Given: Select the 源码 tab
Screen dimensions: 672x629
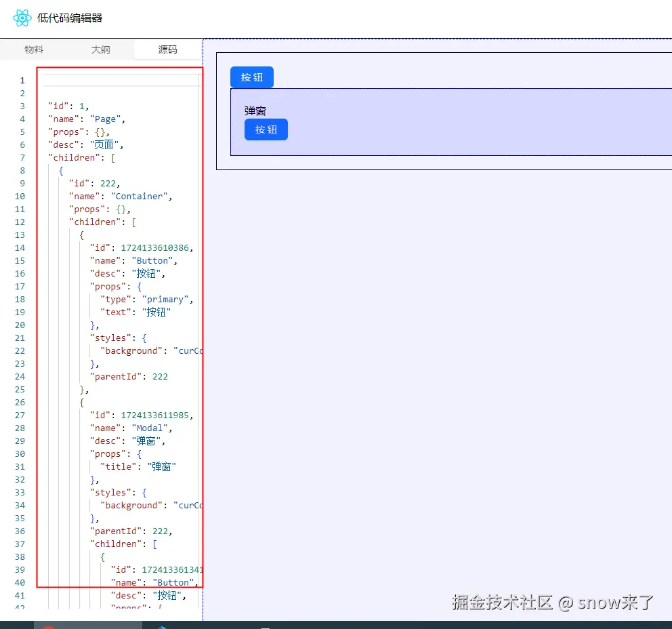Looking at the screenshot, I should click(x=167, y=49).
